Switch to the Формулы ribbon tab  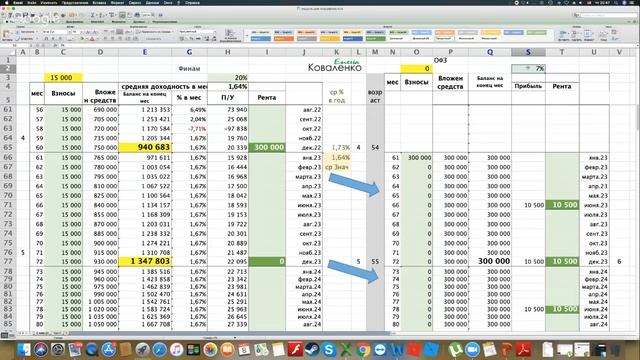point(118,22)
